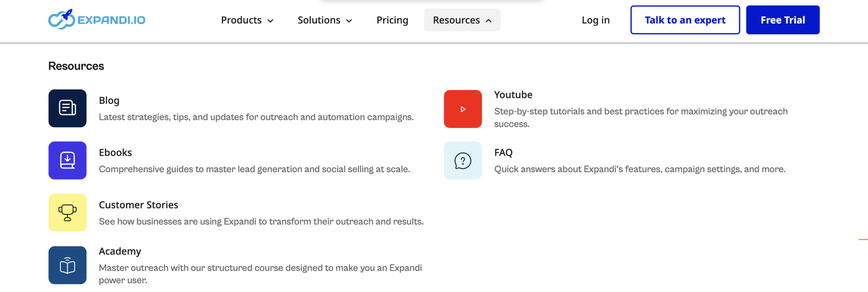This screenshot has height=292, width=868.
Task: Open the FAQ title link
Action: point(503,153)
